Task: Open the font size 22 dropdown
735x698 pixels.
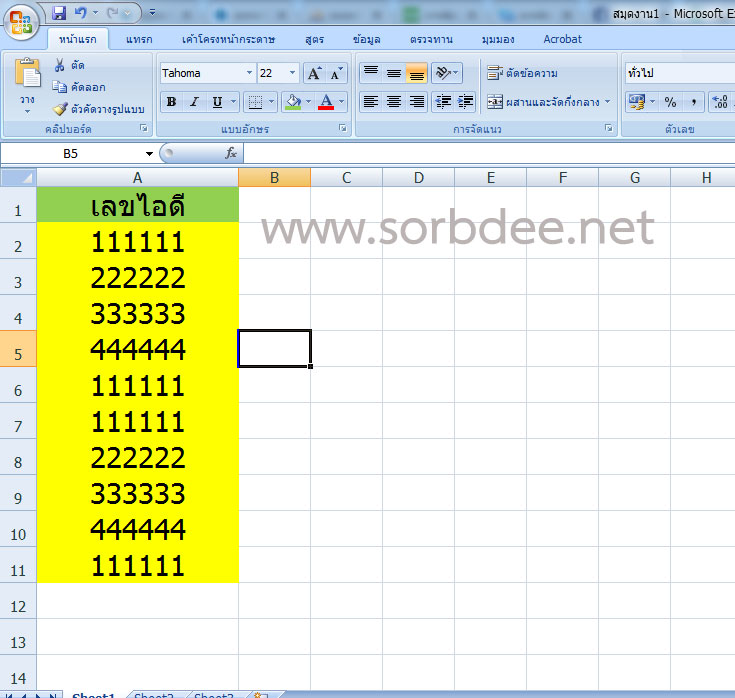Action: pyautogui.click(x=292, y=74)
